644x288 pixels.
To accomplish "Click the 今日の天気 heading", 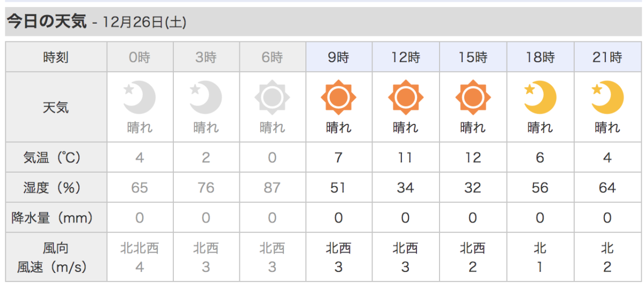I will [46, 21].
